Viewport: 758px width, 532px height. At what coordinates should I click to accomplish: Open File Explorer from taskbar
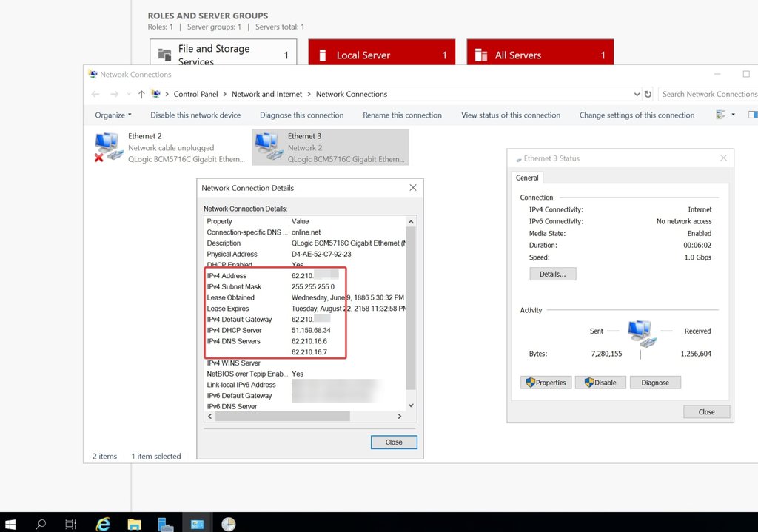coord(134,525)
